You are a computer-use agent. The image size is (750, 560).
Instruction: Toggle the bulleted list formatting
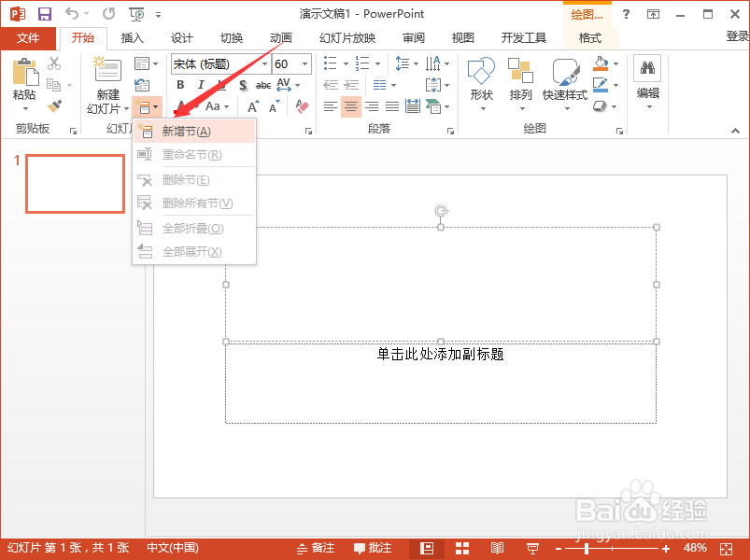pyautogui.click(x=331, y=63)
